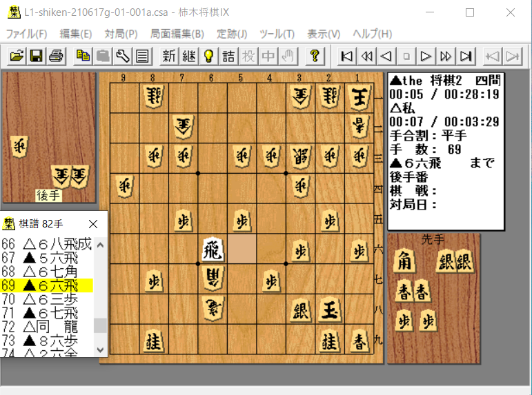The height and width of the screenshot is (395, 532).
Task: Open the ファイル(F) menu
Action: [x=26, y=34]
